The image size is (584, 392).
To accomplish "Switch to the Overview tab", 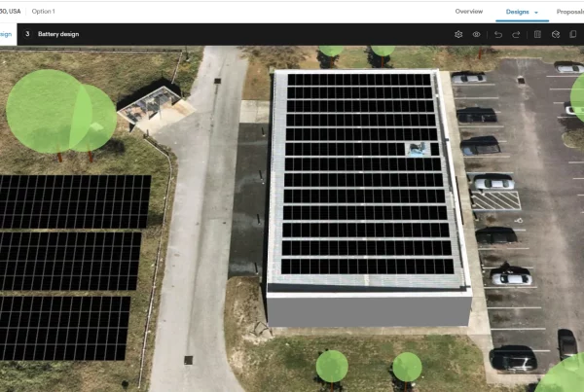I will coord(469,11).
